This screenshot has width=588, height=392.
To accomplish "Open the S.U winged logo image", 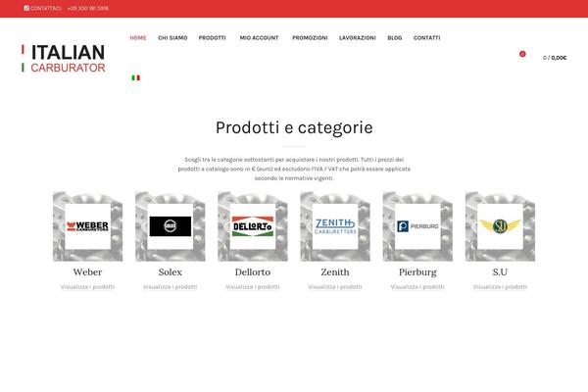I will [x=500, y=226].
